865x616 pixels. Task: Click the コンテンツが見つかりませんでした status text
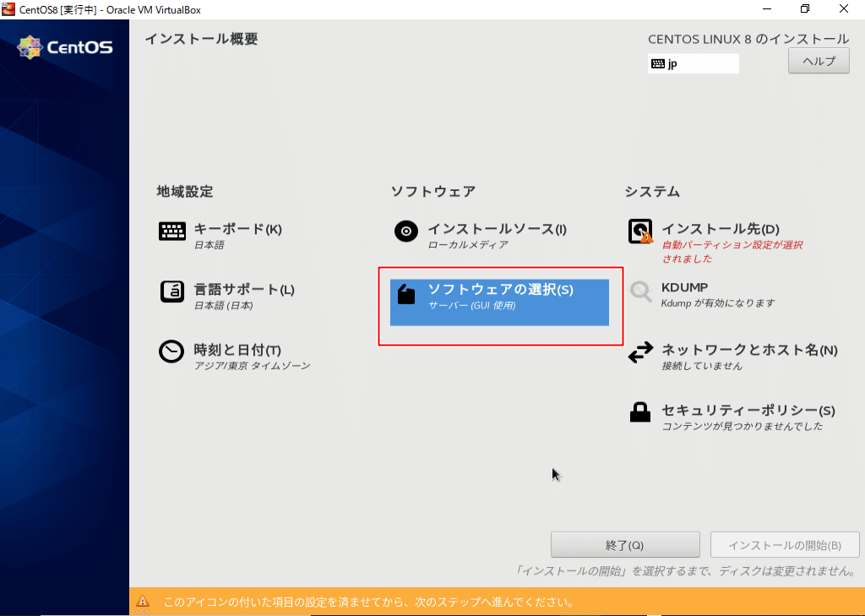pyautogui.click(x=742, y=426)
